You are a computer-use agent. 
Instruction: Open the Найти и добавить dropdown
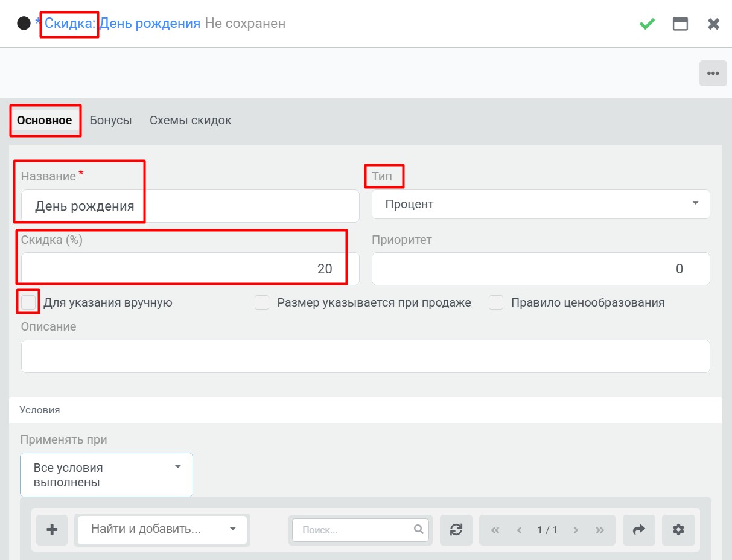click(x=162, y=529)
